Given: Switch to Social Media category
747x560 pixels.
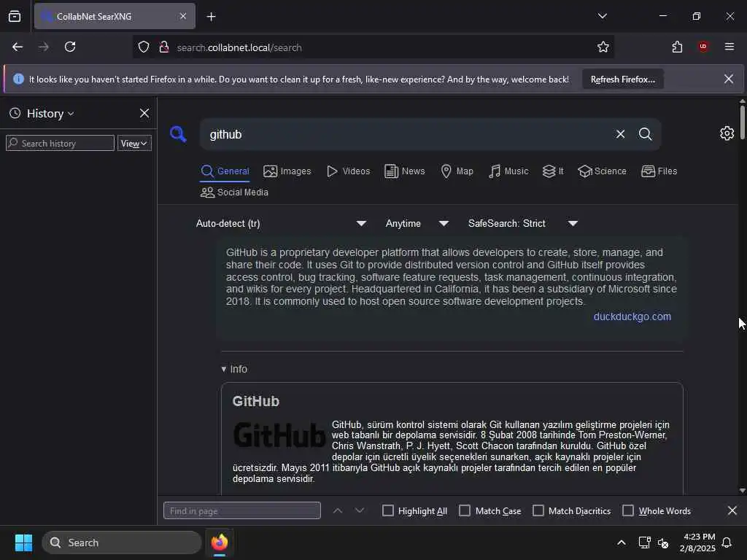Looking at the screenshot, I should pos(234,192).
